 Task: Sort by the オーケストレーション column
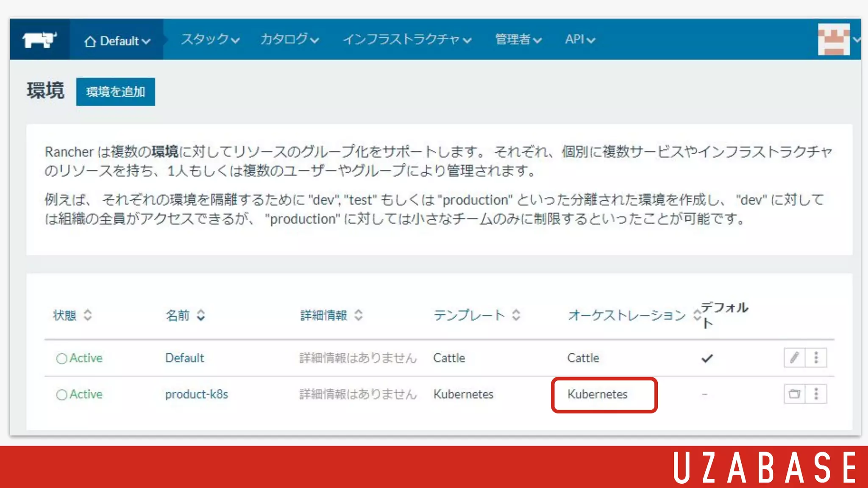[696, 315]
